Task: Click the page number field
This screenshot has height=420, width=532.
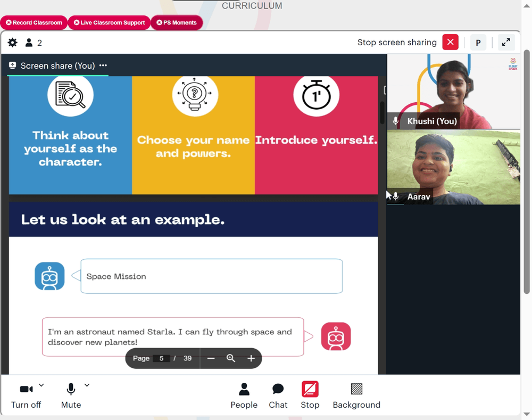Action: click(x=162, y=358)
